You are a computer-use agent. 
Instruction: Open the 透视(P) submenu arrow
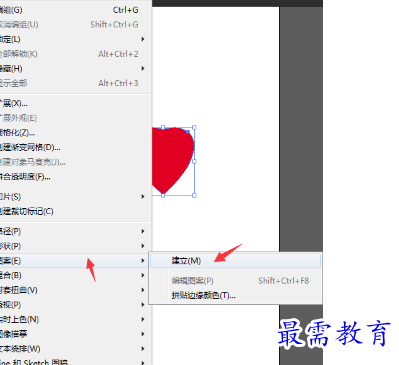[x=143, y=305]
